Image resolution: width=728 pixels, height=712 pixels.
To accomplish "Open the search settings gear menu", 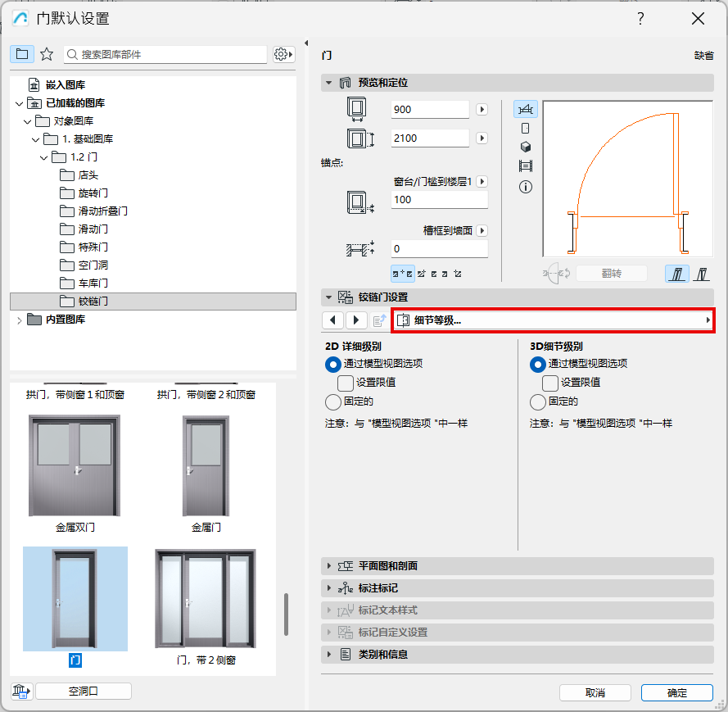I will tap(283, 54).
